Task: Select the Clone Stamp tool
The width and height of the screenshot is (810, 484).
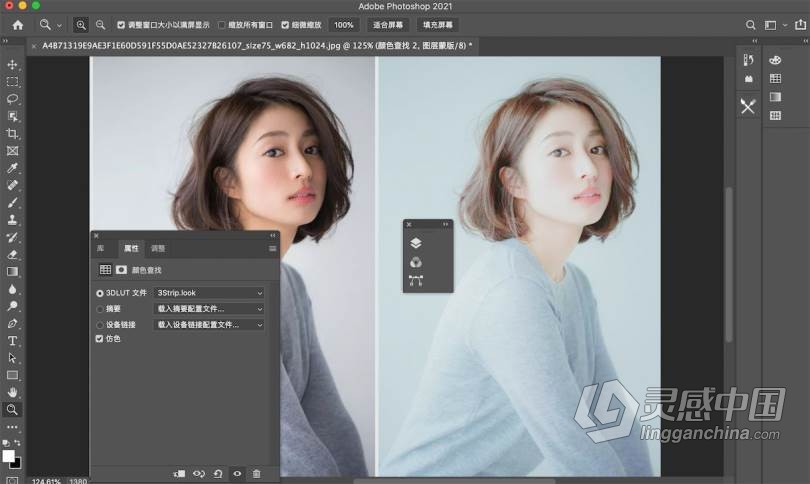Action: point(12,220)
